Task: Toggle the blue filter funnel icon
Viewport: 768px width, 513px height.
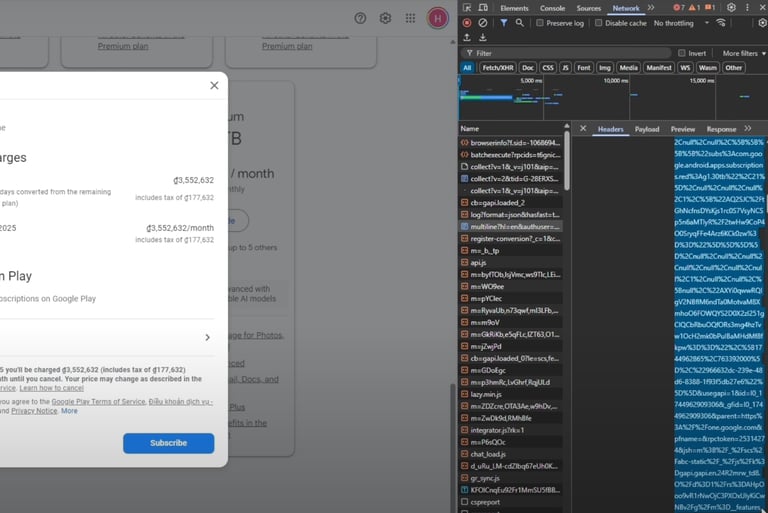Action: coord(504,23)
